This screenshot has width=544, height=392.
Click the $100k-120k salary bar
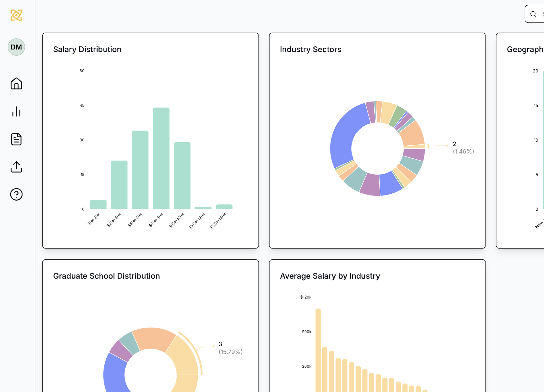coord(203,208)
